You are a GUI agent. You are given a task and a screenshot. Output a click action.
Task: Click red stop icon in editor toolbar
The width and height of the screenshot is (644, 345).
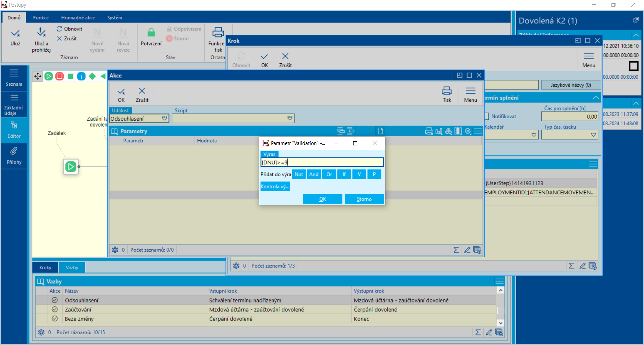tap(60, 76)
